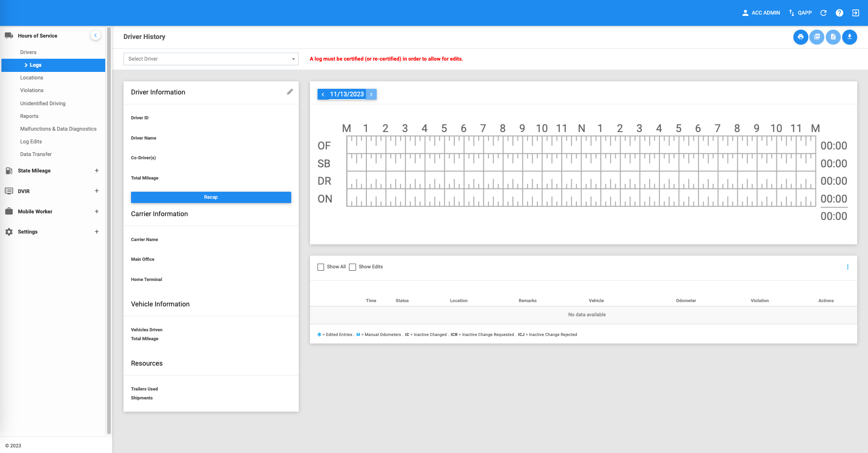Click the Remarks column header
Screen dimensions: 868x453
pyautogui.click(x=527, y=301)
